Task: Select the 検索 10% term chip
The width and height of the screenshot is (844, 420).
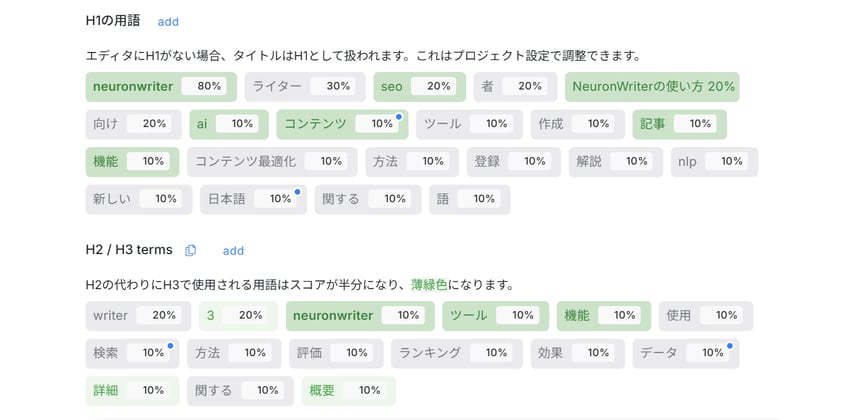Action: (x=132, y=353)
